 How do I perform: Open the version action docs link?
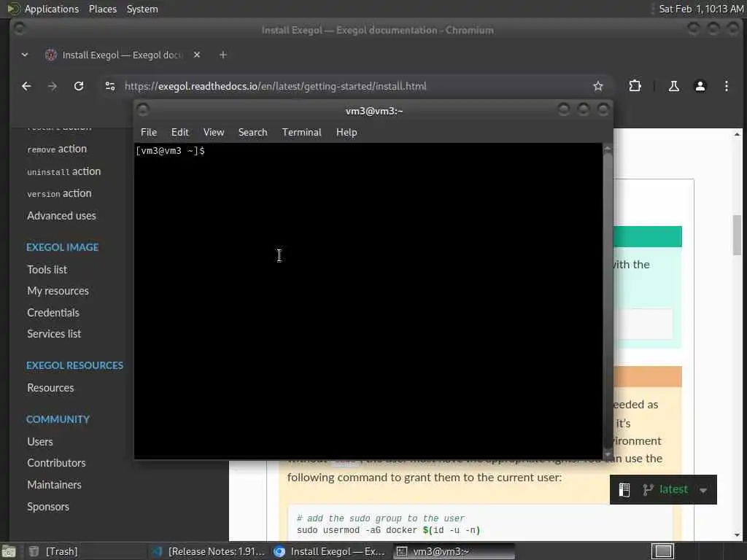[59, 193]
